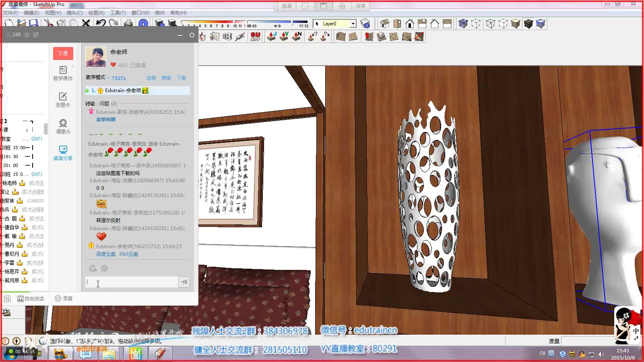Click 余老师 profile avatar thumbnail

[x=96, y=57]
